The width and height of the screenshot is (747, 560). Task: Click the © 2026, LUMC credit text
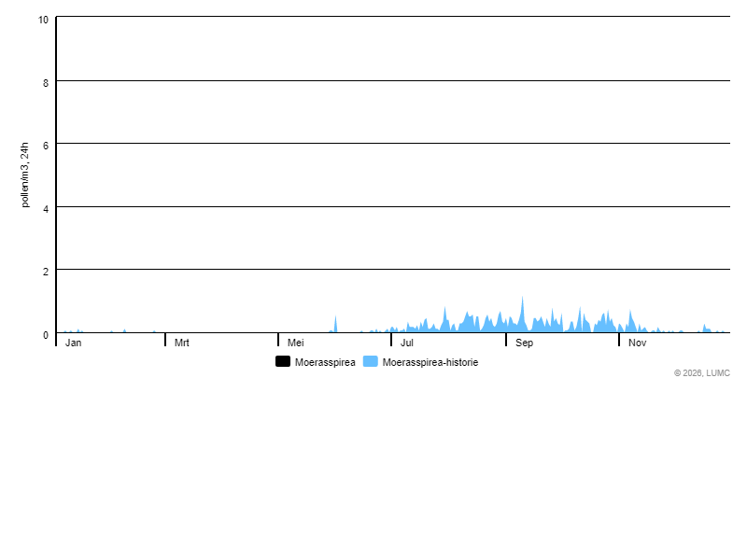point(701,373)
